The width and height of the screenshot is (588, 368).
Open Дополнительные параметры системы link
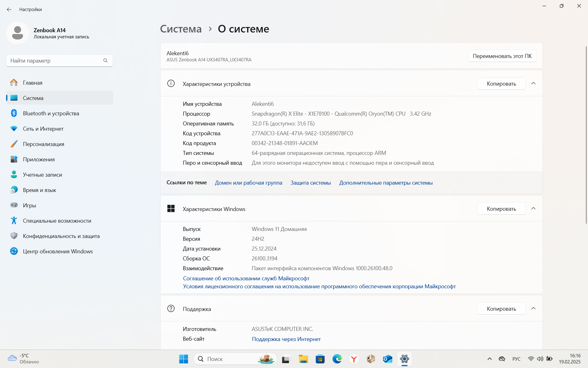(386, 183)
